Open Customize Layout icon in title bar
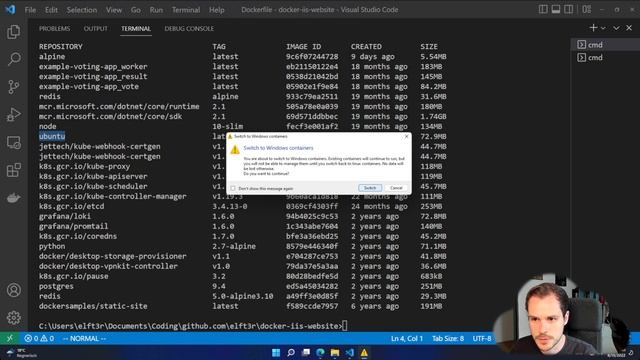This screenshot has width=640, height=360. pos(587,9)
